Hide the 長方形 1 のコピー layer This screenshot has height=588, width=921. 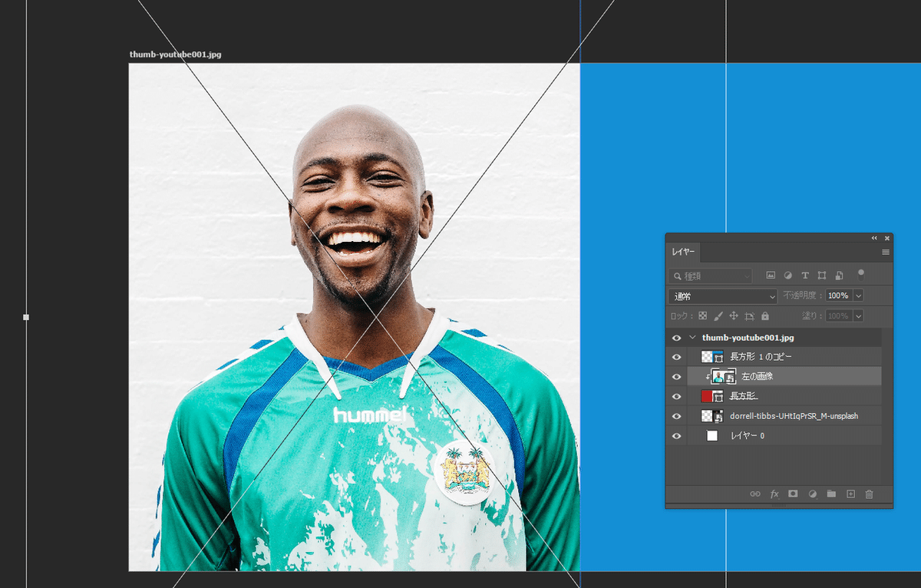point(676,357)
